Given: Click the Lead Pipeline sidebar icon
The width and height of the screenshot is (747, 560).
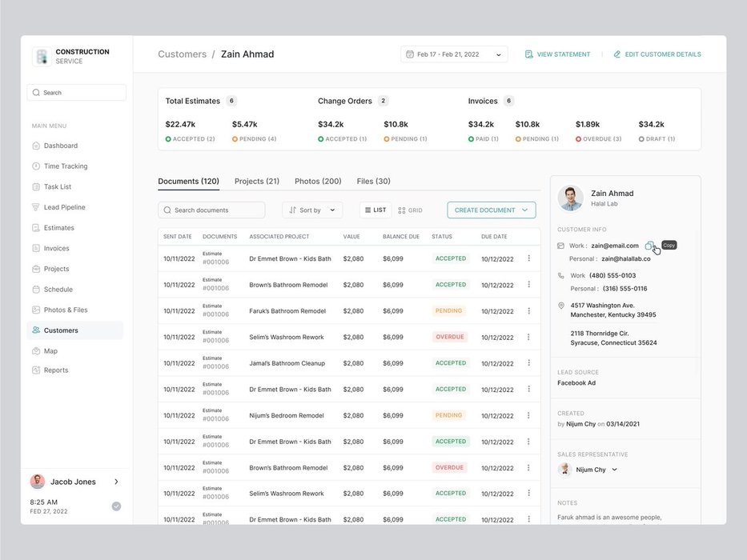Looking at the screenshot, I should (x=36, y=207).
